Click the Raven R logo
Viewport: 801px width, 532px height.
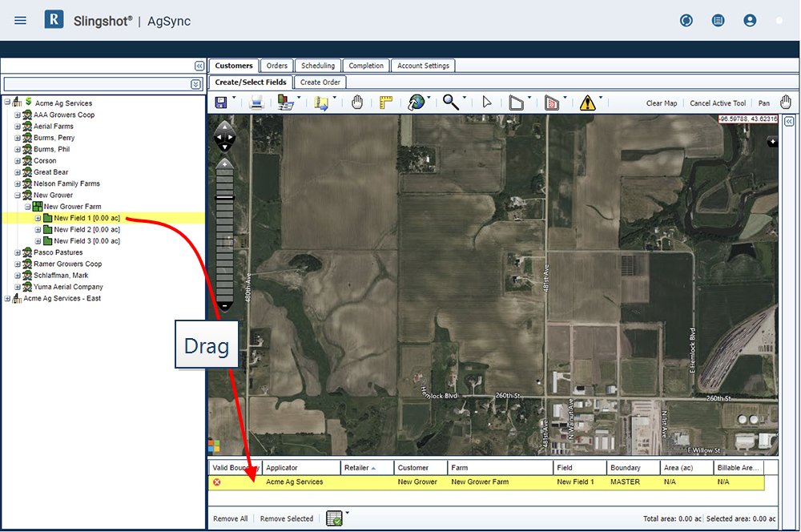pyautogui.click(x=54, y=19)
